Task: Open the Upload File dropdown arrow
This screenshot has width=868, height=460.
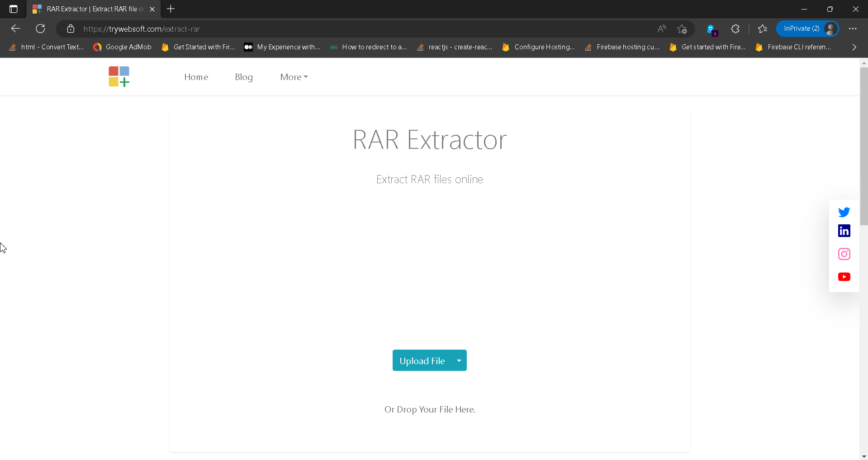Action: pyautogui.click(x=459, y=360)
